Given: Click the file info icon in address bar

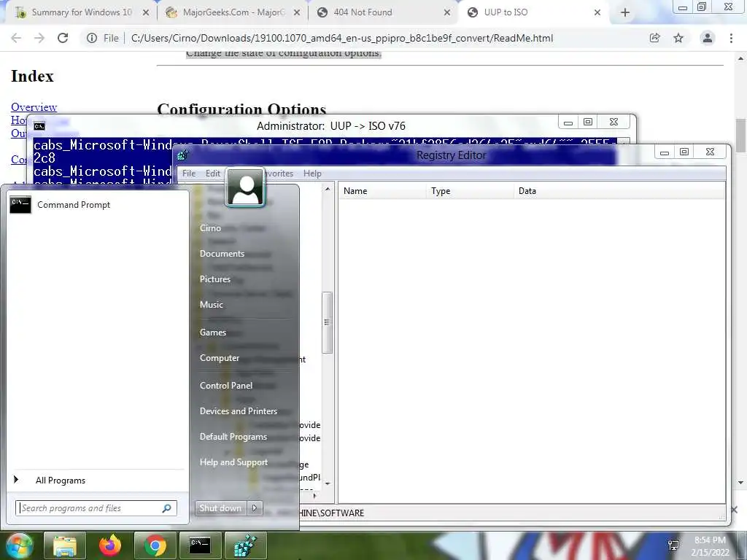Looking at the screenshot, I should (92, 38).
